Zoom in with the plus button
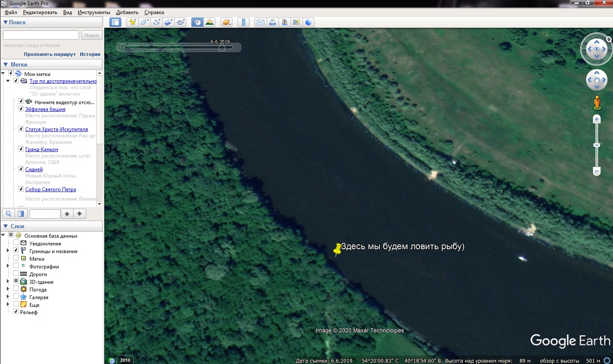613x364 pixels. [597, 119]
